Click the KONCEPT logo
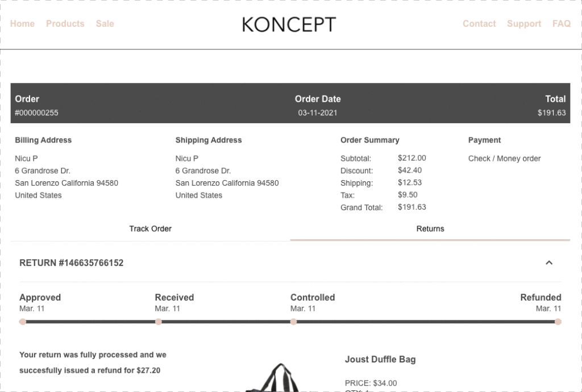This screenshot has width=582, height=392. coord(289,24)
